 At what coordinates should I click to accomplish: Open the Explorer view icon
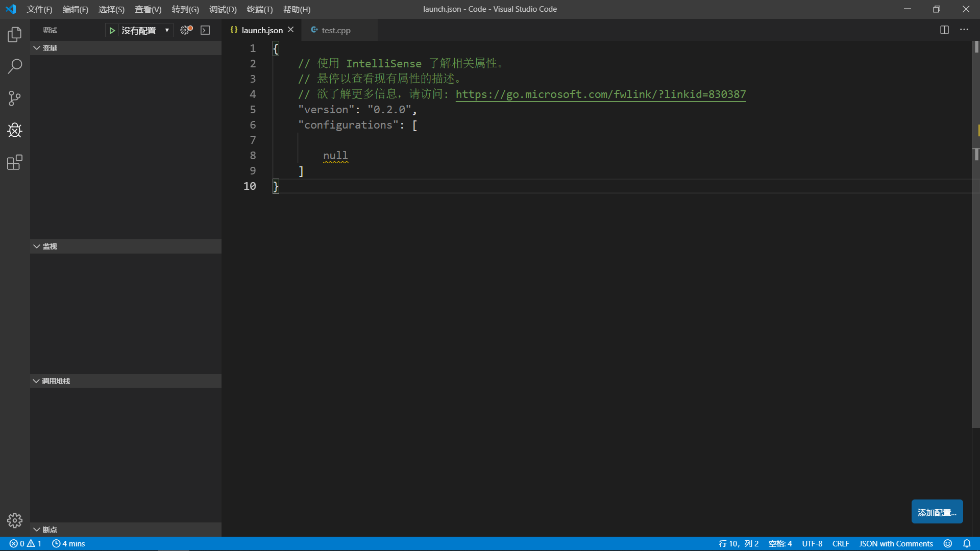(15, 35)
